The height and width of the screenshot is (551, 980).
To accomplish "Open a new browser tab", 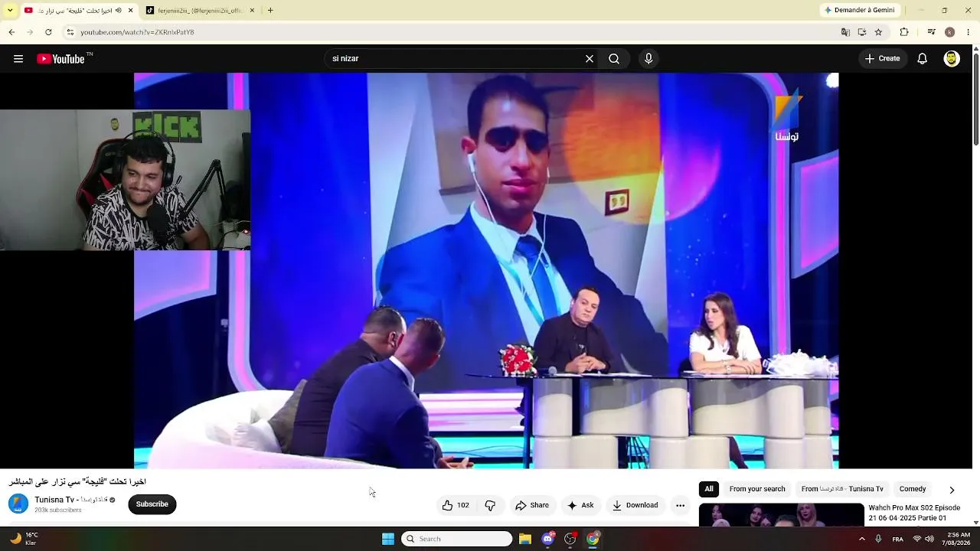I will (x=270, y=11).
